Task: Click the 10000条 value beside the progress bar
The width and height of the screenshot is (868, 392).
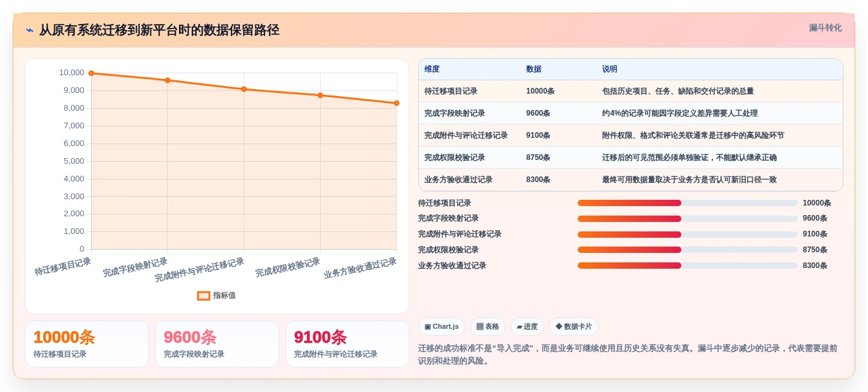Action: 817,203
